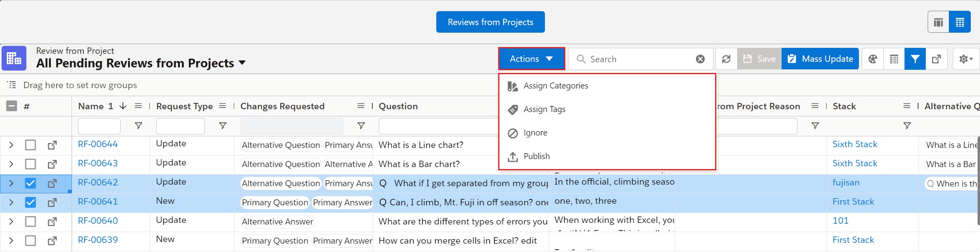Screen dimensions: 980x252
Task: Choose Publish from Actions menu
Action: coord(607,156)
